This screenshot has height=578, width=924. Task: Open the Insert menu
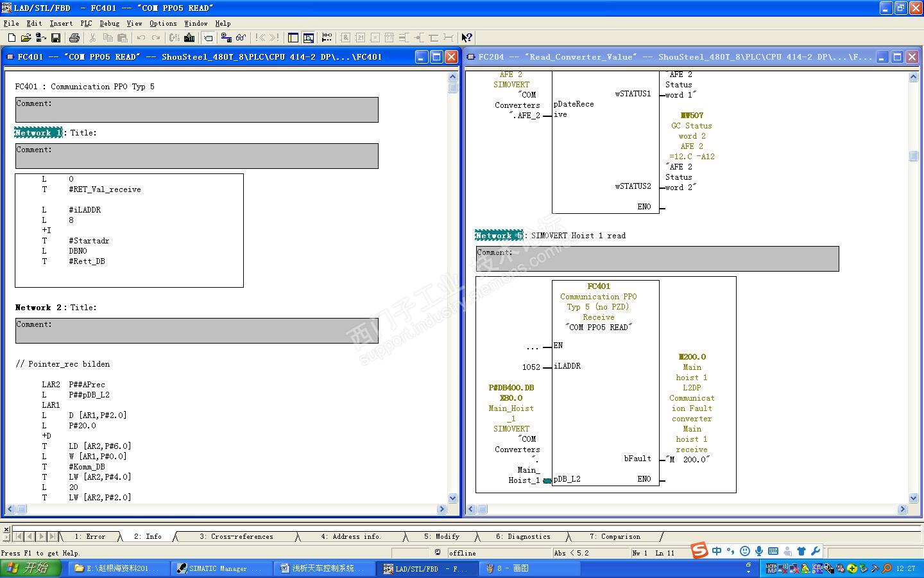coord(61,23)
